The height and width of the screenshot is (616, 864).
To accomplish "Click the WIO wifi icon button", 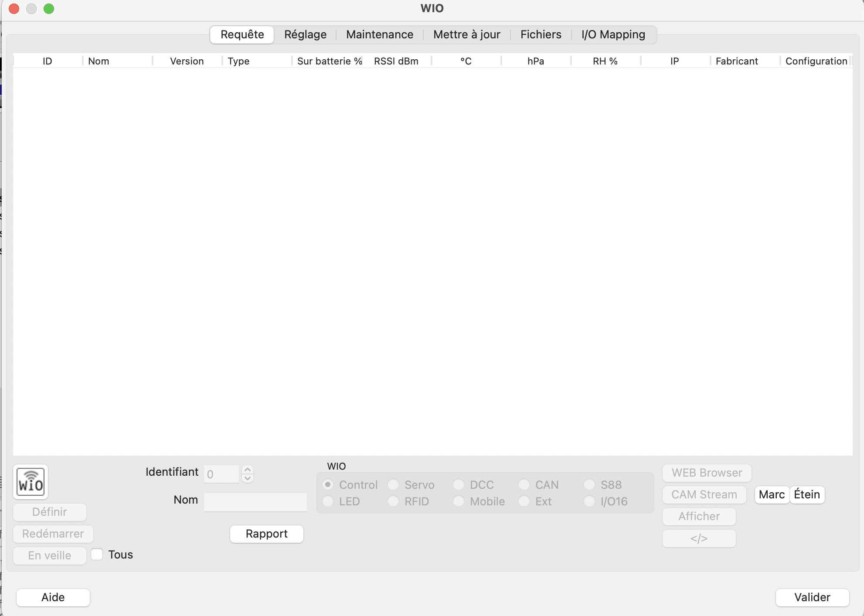I will [31, 482].
